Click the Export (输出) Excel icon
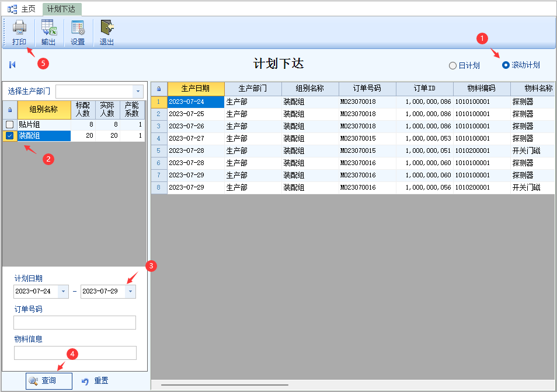 point(48,33)
